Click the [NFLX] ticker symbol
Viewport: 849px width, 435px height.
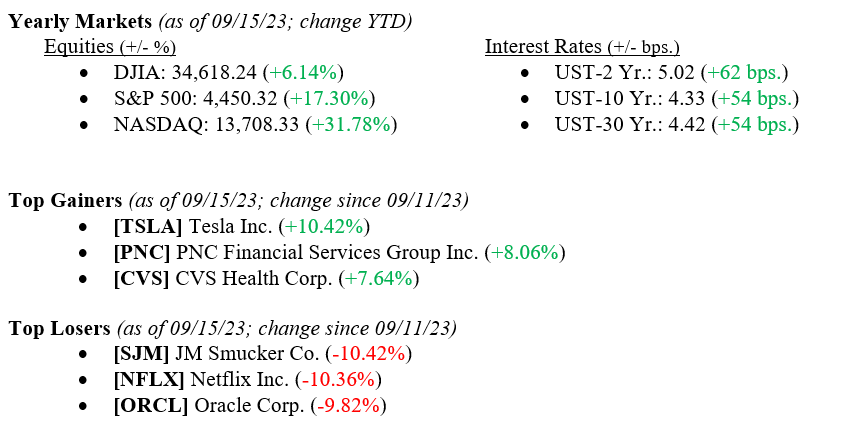149,380
